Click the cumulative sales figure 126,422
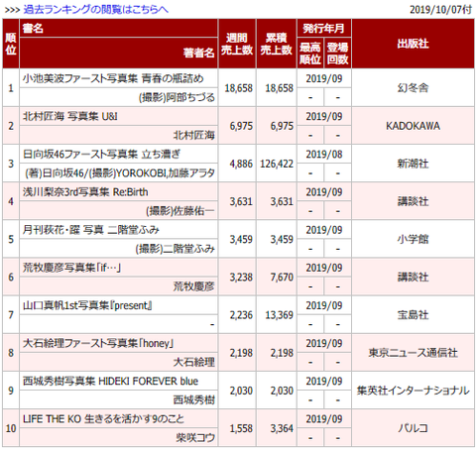Viewport: 476px width, 451px height. click(x=277, y=164)
